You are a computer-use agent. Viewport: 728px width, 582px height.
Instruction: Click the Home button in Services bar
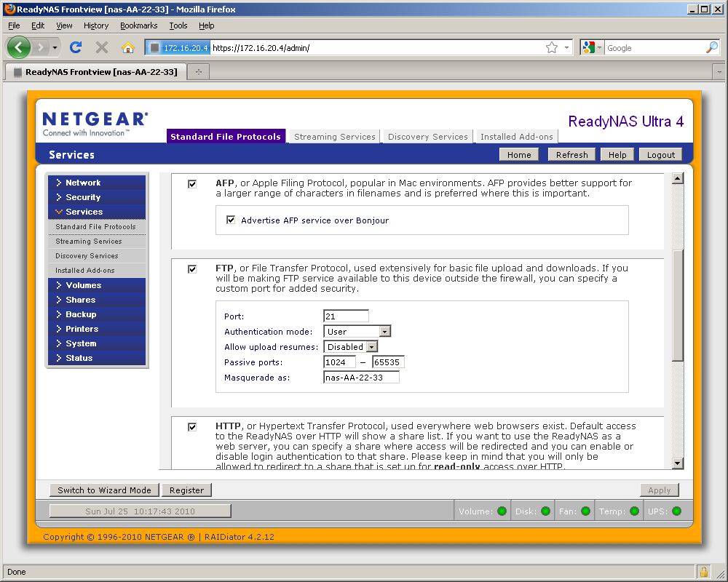pyautogui.click(x=518, y=154)
